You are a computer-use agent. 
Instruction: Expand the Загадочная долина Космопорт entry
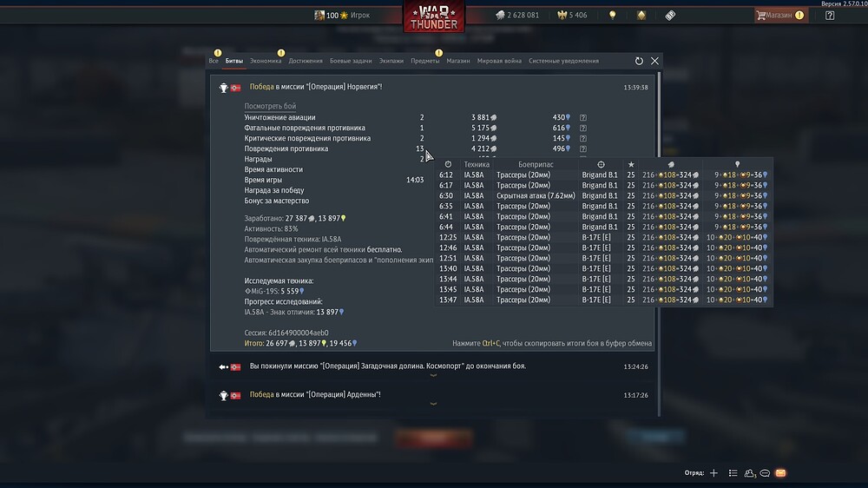pyautogui.click(x=433, y=376)
